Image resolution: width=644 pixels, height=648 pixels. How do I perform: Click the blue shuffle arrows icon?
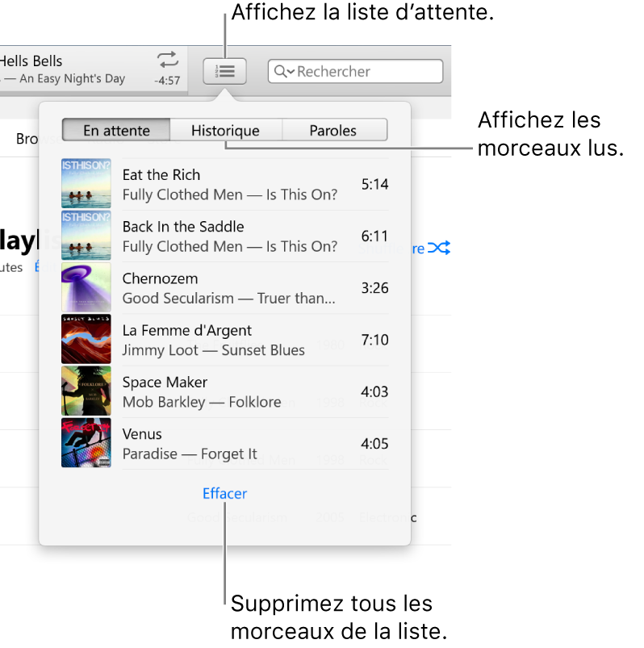439,248
